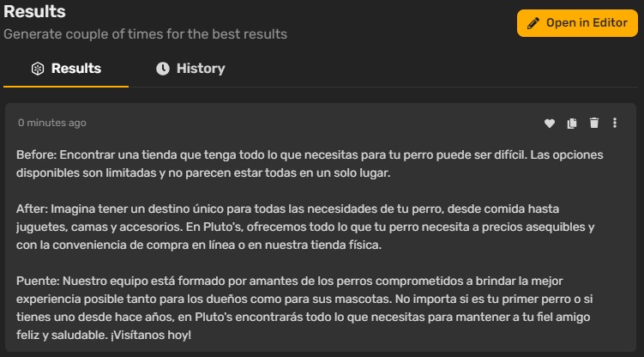
Task: Copy the generated result text
Action: point(572,123)
